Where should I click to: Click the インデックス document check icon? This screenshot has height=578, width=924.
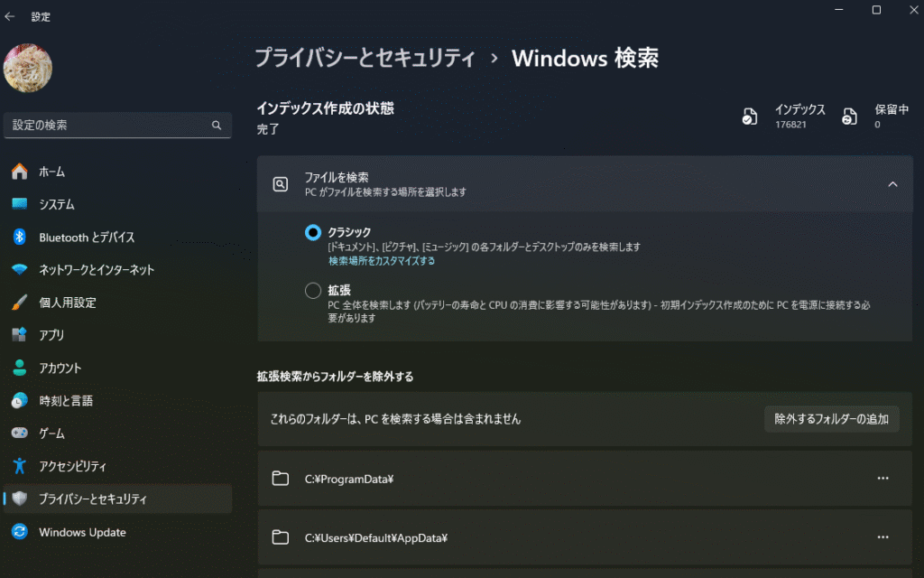tap(750, 117)
